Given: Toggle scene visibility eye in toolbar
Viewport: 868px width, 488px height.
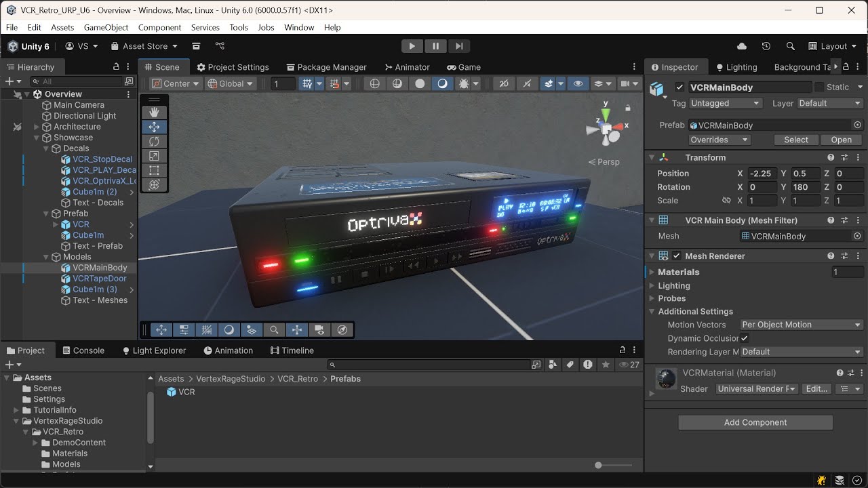Looking at the screenshot, I should pos(578,83).
